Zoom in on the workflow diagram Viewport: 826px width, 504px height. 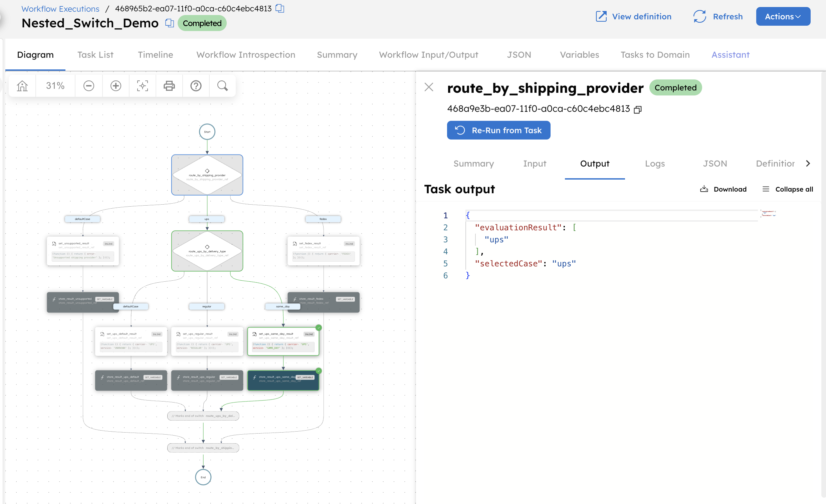[115, 86]
